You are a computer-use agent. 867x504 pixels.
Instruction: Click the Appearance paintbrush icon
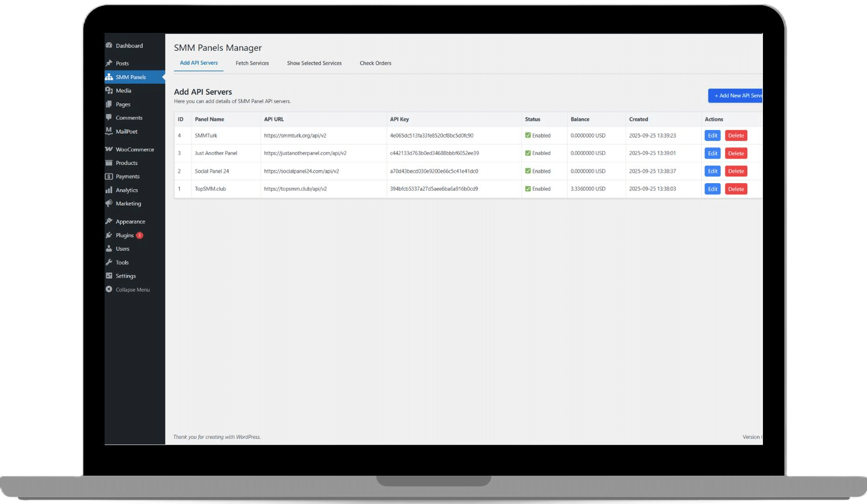click(109, 221)
